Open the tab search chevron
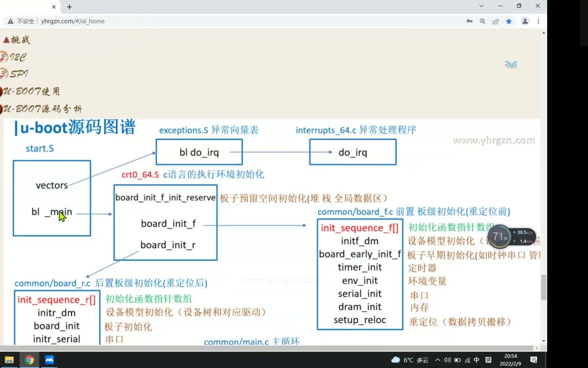This screenshot has height=368, width=588. pos(481,6)
